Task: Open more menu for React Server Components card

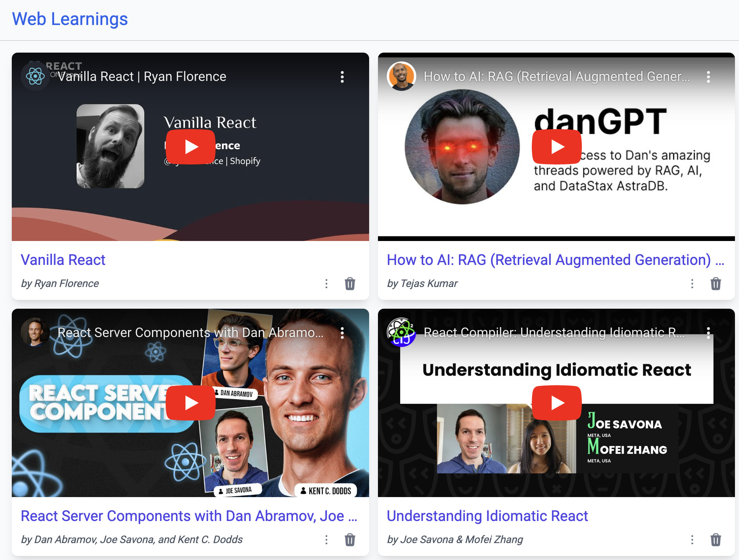Action: (x=326, y=540)
